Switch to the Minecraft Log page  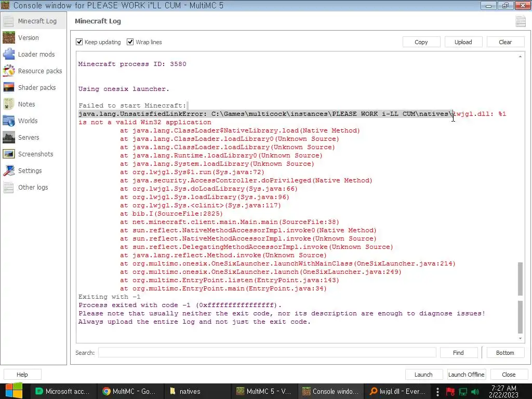[33, 21]
